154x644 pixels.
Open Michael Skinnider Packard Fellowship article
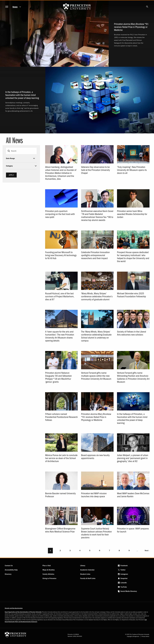point(132,295)
